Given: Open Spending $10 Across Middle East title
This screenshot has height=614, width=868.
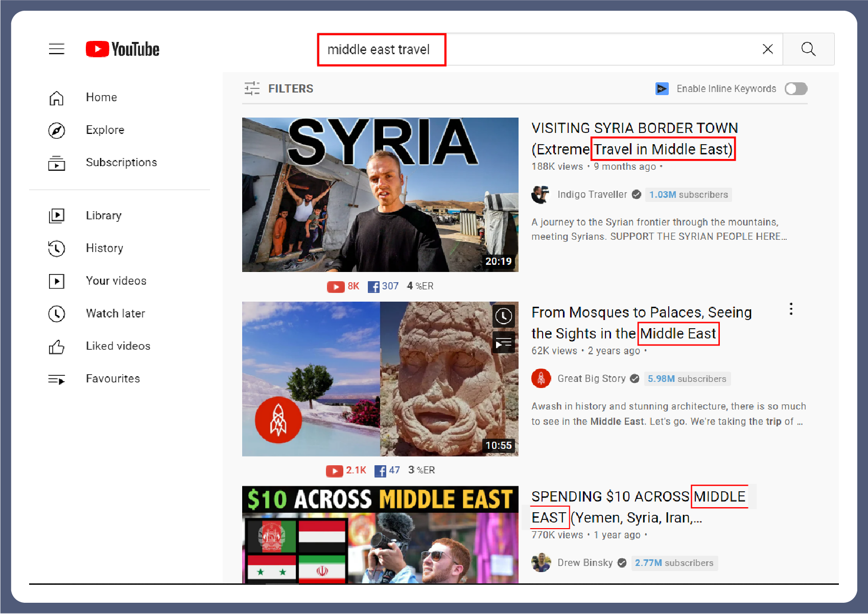Looking at the screenshot, I should (x=639, y=507).
